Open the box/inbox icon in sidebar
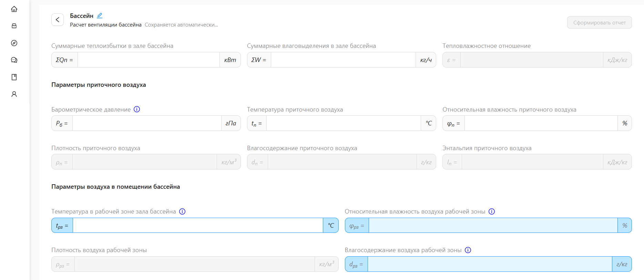Viewport: 644px width, 280px height. pos(14,26)
